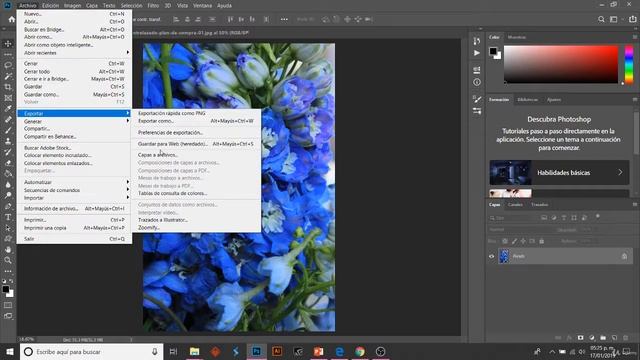Select the Zoom tool in the toolbar
The image size is (640, 360).
(8, 260)
